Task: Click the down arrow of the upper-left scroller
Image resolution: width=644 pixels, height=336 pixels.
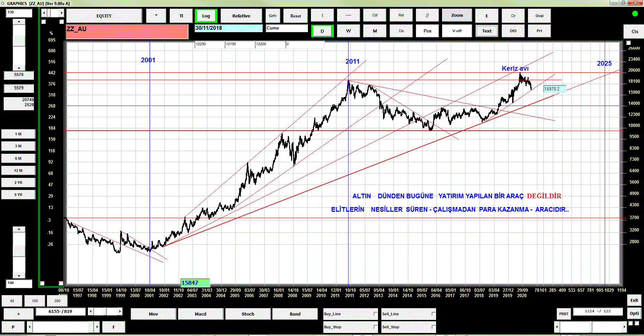Action: (x=19, y=68)
